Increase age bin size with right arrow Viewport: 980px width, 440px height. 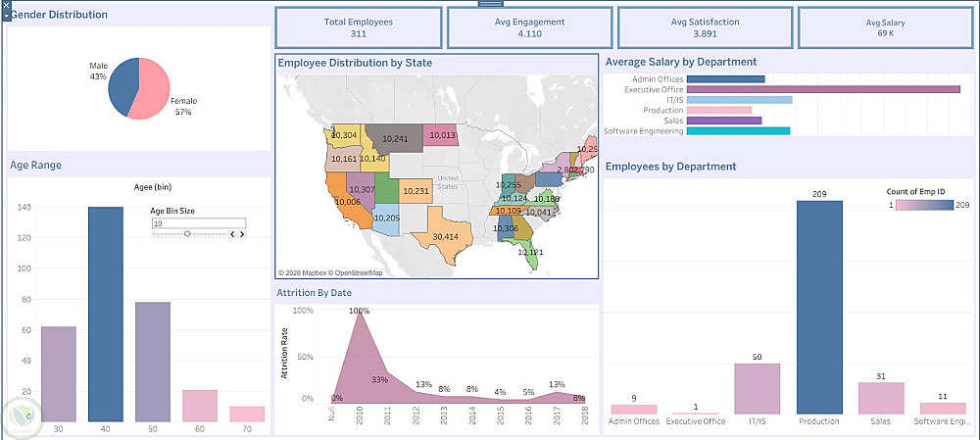(241, 234)
